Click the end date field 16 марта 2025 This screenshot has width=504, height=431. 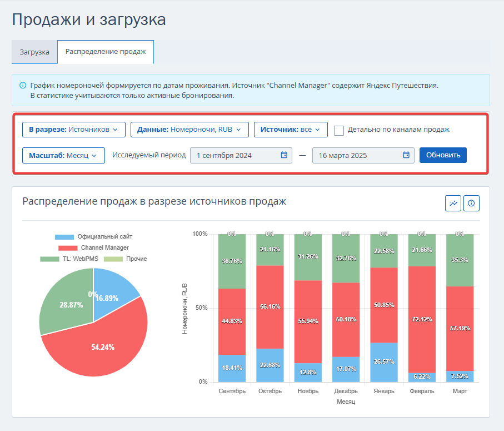pyautogui.click(x=363, y=155)
